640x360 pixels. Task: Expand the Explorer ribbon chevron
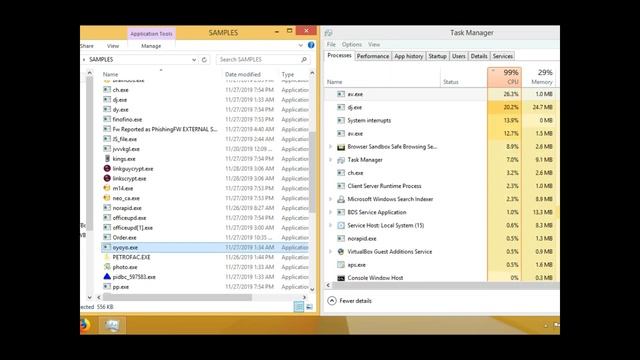click(300, 45)
